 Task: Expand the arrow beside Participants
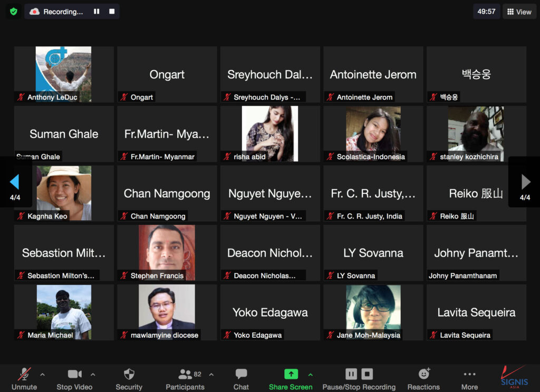(211, 375)
